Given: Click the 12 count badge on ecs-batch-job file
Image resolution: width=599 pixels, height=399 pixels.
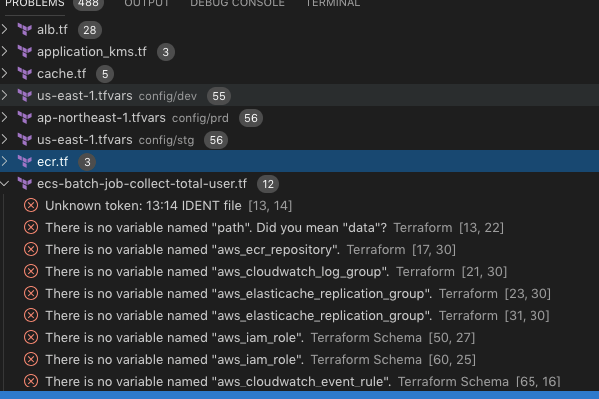Looking at the screenshot, I should click(x=268, y=184).
